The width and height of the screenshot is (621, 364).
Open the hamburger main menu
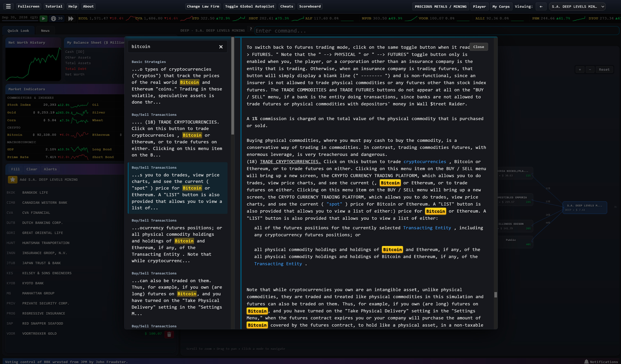pyautogui.click(x=8, y=6)
